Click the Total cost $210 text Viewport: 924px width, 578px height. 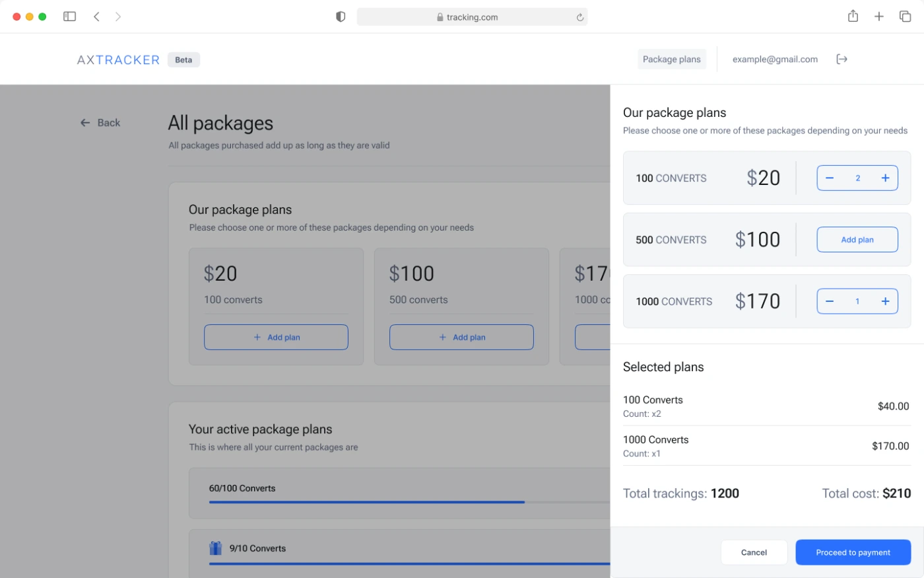pos(867,493)
